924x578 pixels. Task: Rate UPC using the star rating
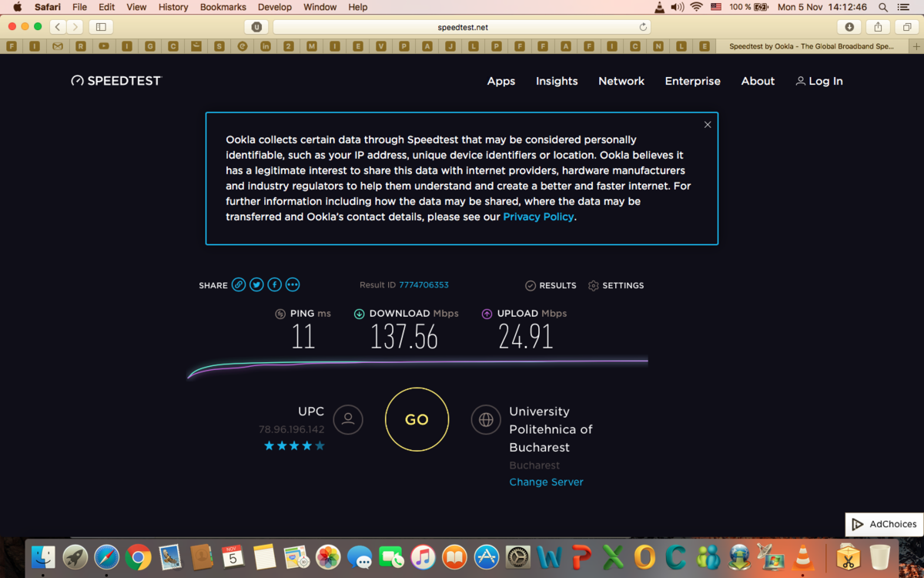point(294,445)
